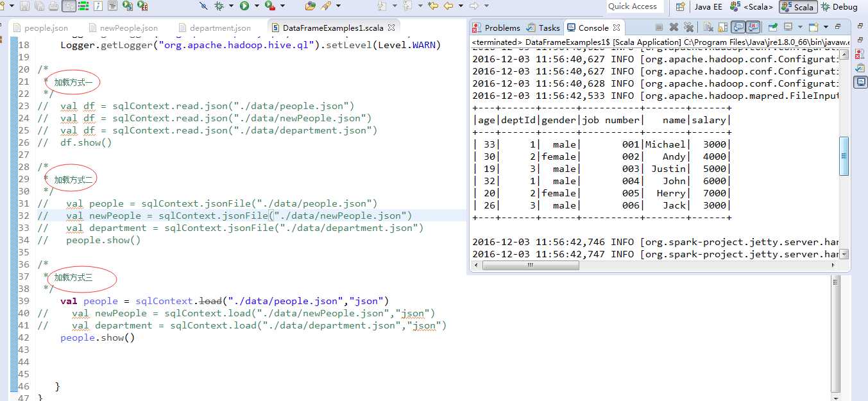
Task: Close the Console view tab
Action: [x=617, y=28]
